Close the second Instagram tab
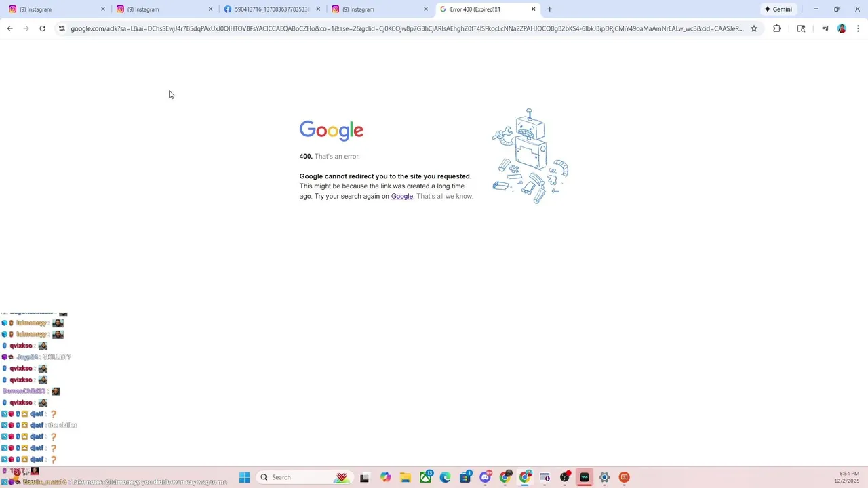 tap(210, 9)
